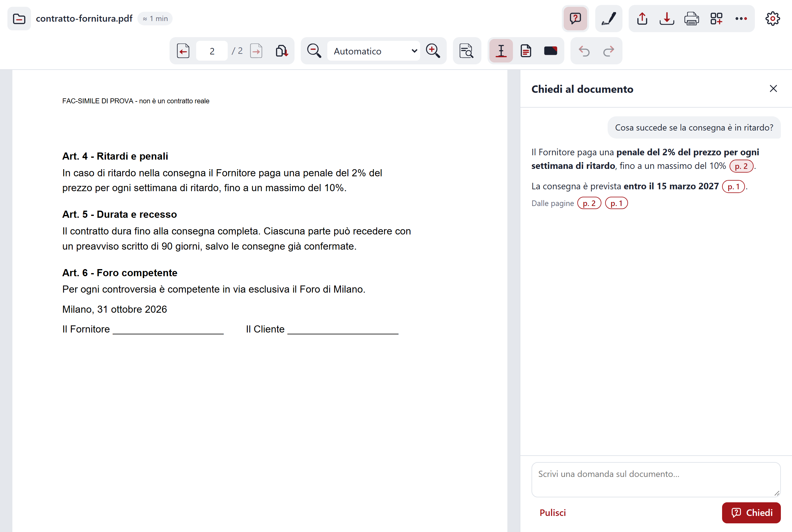This screenshot has width=792, height=532.
Task: Click the textarea resize handle corner
Action: [777, 493]
